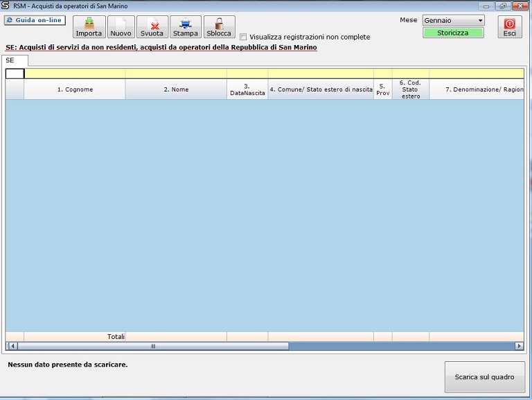532x400 pixels.
Task: Click the horizontal scrollbar left arrow
Action: coord(12,346)
